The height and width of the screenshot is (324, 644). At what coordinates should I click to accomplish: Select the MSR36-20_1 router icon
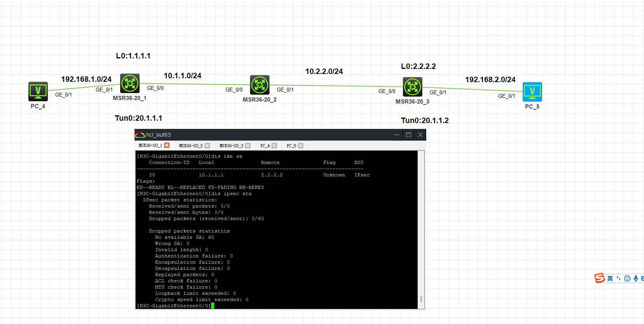130,83
